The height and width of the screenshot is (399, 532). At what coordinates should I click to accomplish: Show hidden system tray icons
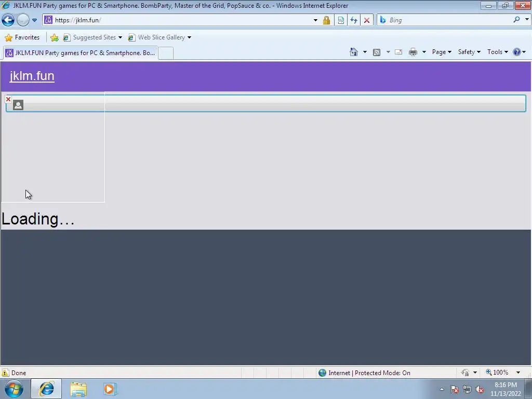click(x=442, y=389)
